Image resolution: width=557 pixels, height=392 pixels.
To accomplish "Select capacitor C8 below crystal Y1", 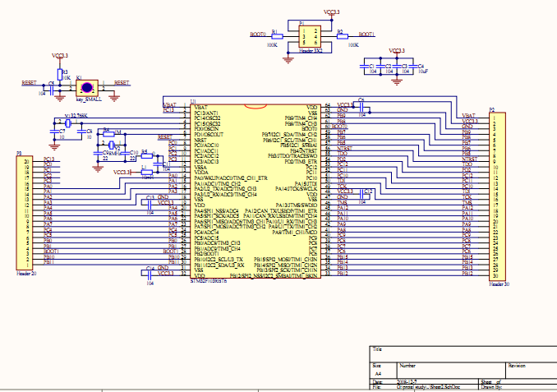I will [x=81, y=131].
